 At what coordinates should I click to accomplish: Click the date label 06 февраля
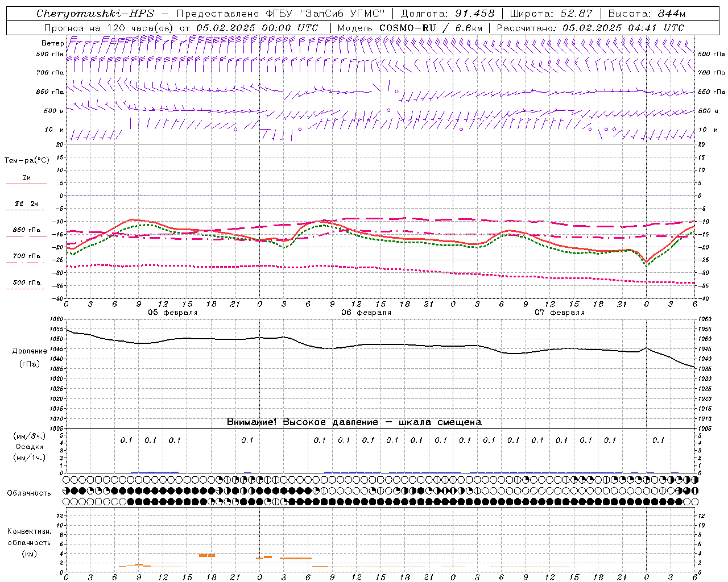366,313
